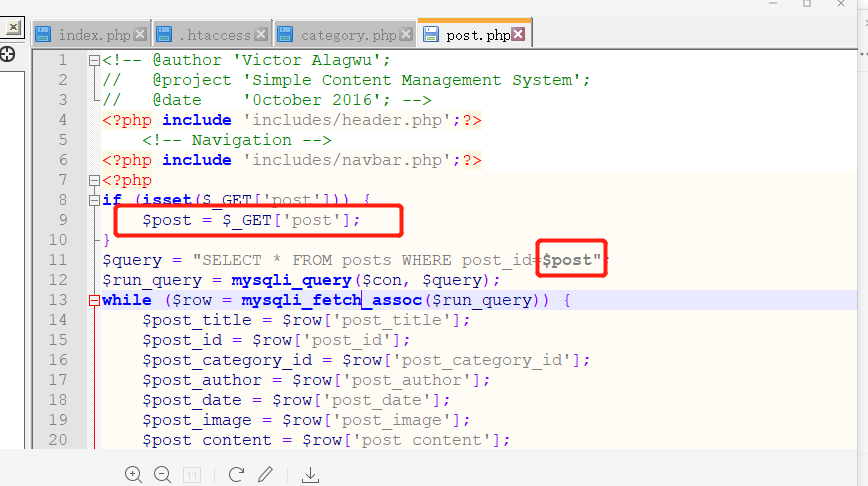Click the rotate image icon
Viewport: 868px width, 486px height.
236,474
